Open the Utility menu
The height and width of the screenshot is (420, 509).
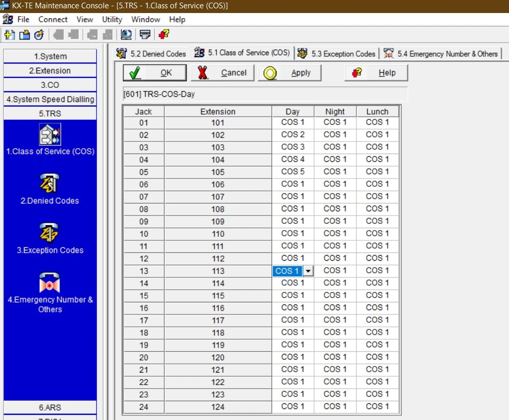point(112,19)
